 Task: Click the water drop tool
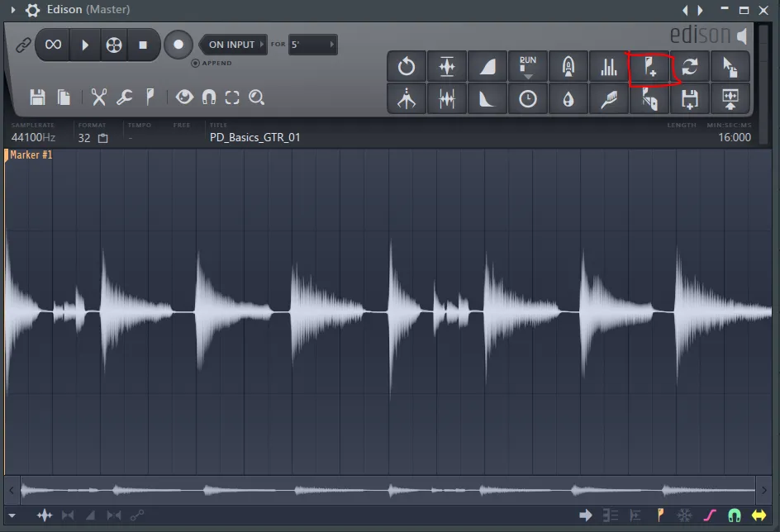(568, 99)
